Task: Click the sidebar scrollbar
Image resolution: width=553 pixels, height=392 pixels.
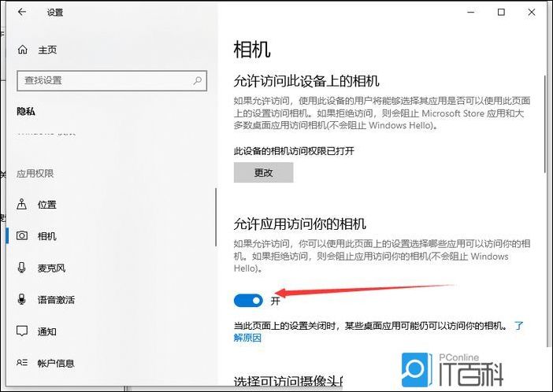Action: (x=216, y=217)
